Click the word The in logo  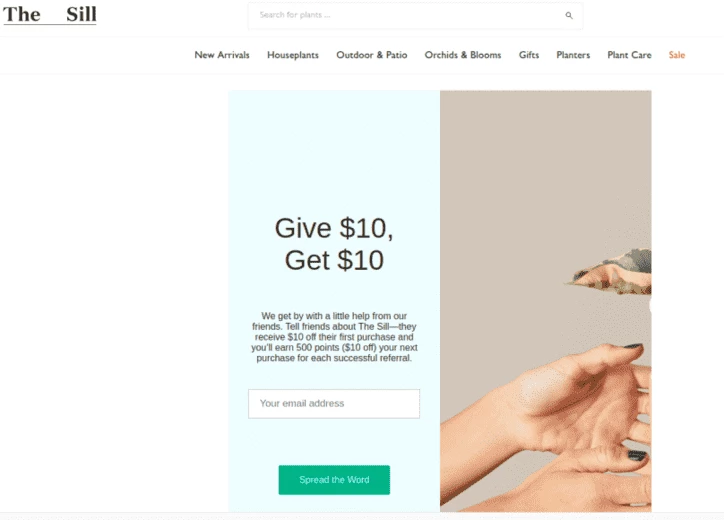[22, 14]
